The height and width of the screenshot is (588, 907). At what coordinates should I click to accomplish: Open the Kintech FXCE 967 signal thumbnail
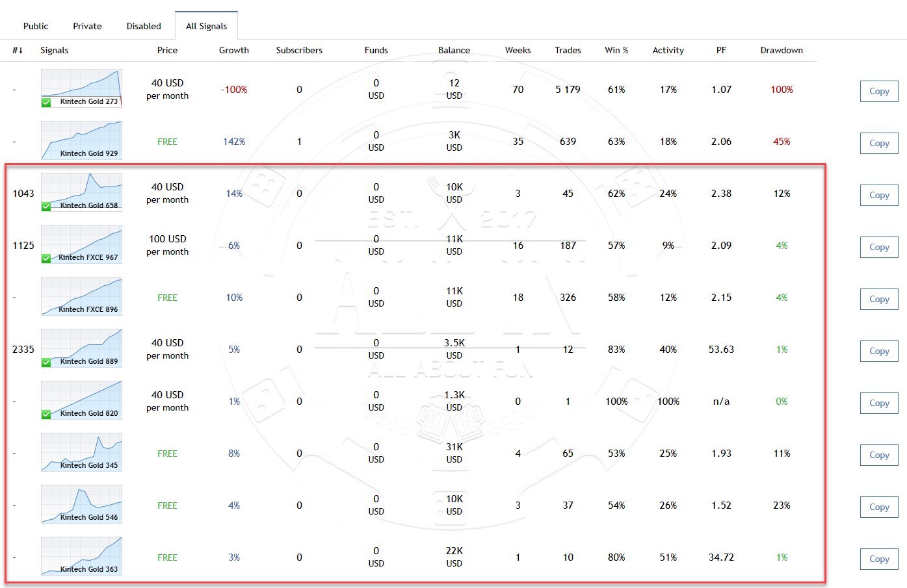point(81,244)
